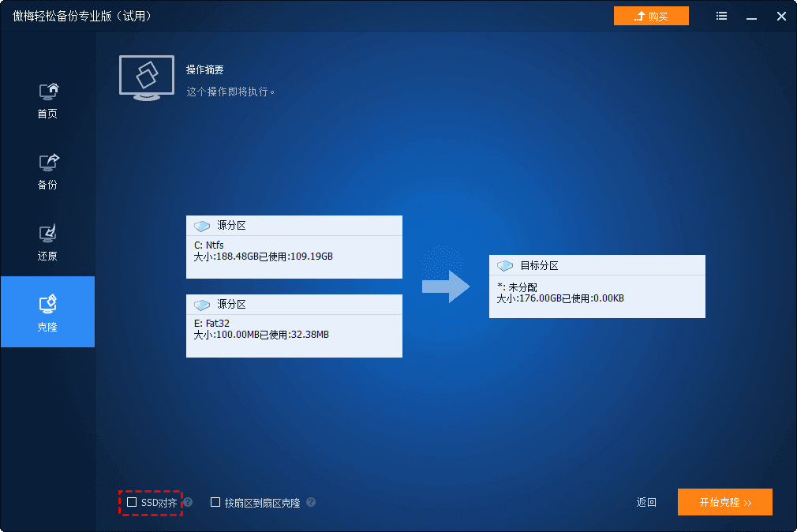Enable the SSD对齐 checkbox

132,502
